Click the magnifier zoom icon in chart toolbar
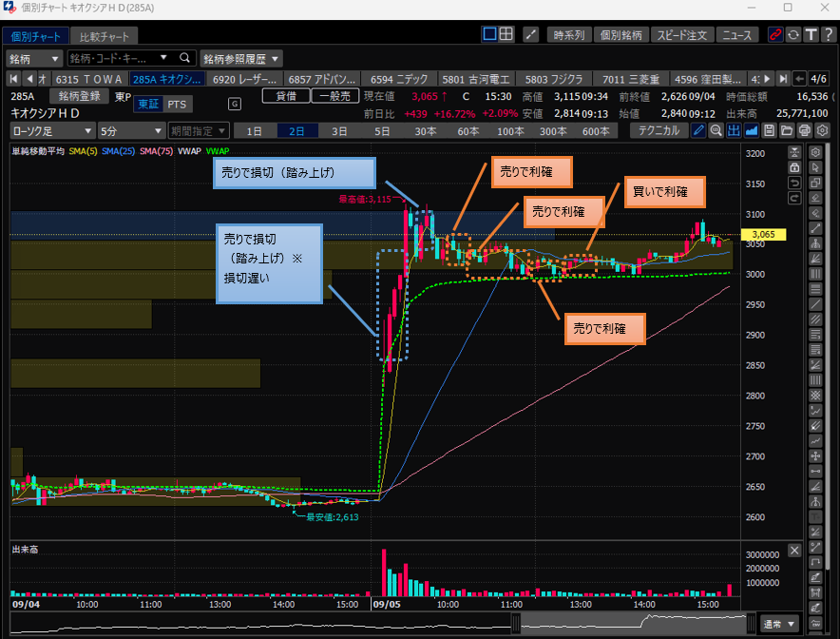This screenshot has width=840, height=639. pos(716,130)
